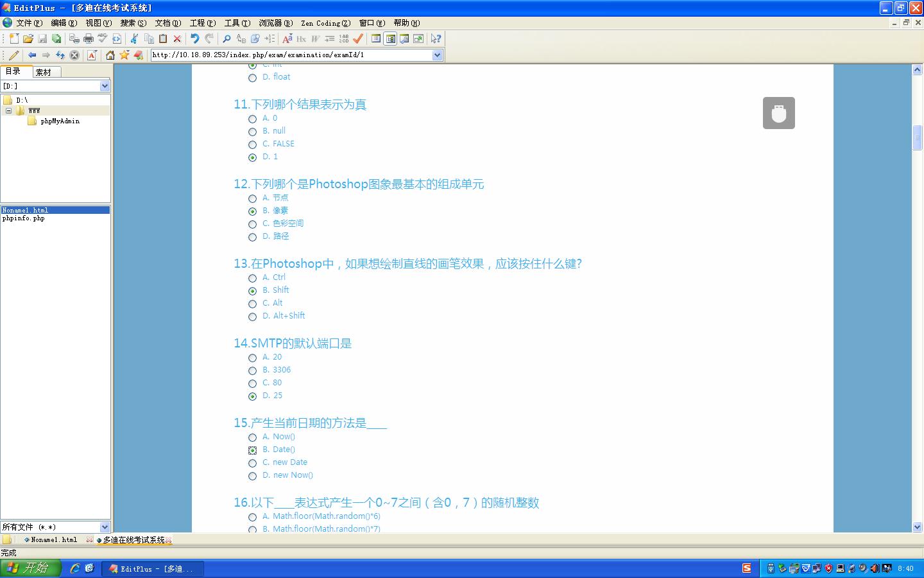This screenshot has width=924, height=578.
Task: Choose B. null radio button
Action: [x=252, y=132]
